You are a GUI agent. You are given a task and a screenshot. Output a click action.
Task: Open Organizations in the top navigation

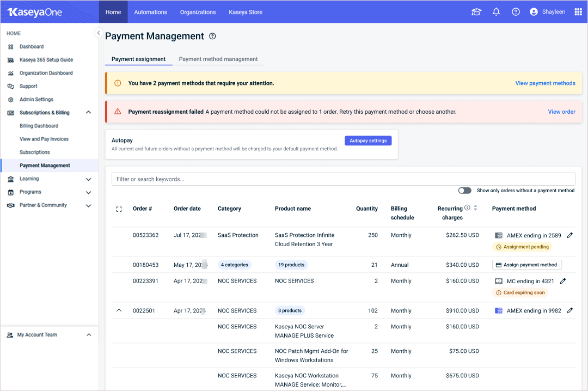pos(198,12)
